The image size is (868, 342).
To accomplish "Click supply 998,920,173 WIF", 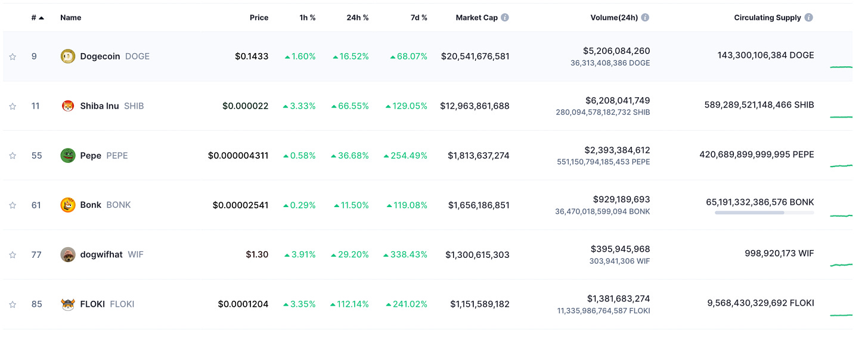I will 779,253.
